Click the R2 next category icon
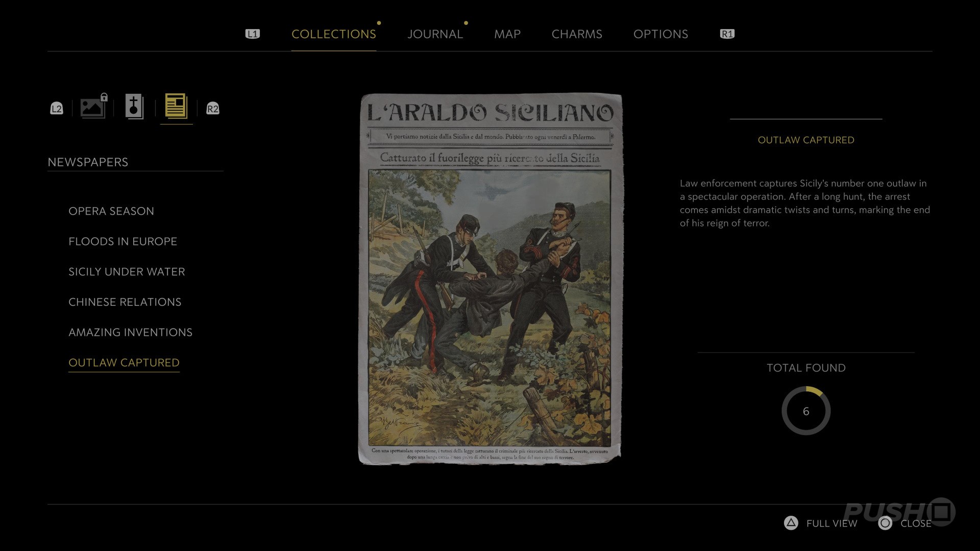Image resolution: width=980 pixels, height=551 pixels. pos(213,109)
